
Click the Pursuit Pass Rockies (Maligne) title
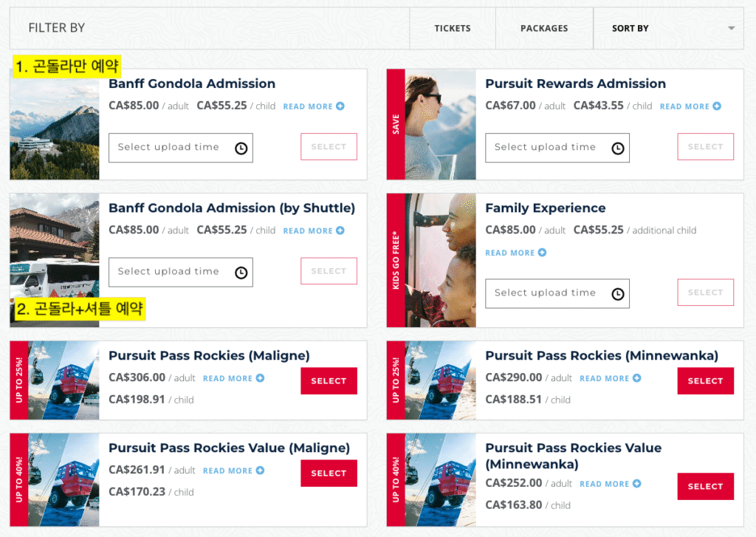pyautogui.click(x=209, y=355)
